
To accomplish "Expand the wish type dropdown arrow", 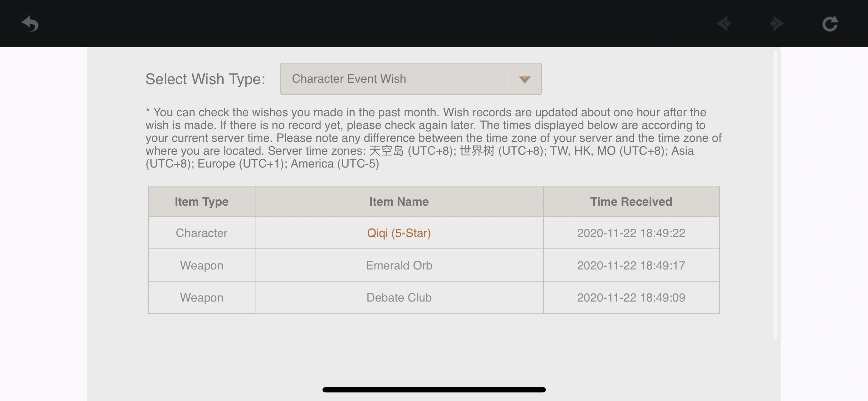I will pos(525,79).
